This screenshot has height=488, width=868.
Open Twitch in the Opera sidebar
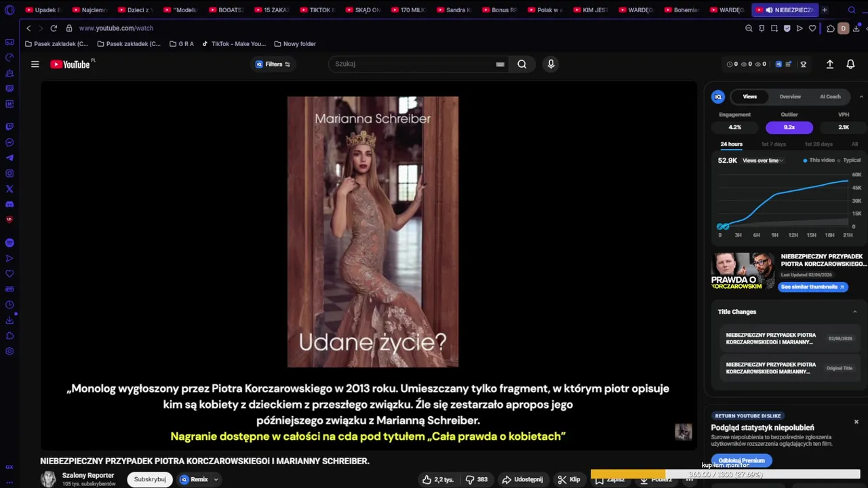pyautogui.click(x=9, y=127)
